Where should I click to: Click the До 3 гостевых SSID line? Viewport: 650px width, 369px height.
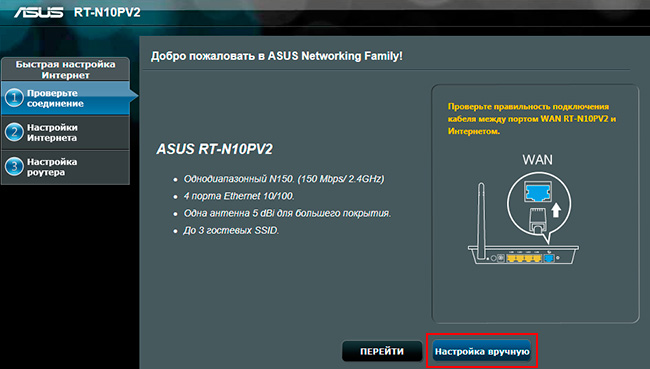click(x=231, y=230)
